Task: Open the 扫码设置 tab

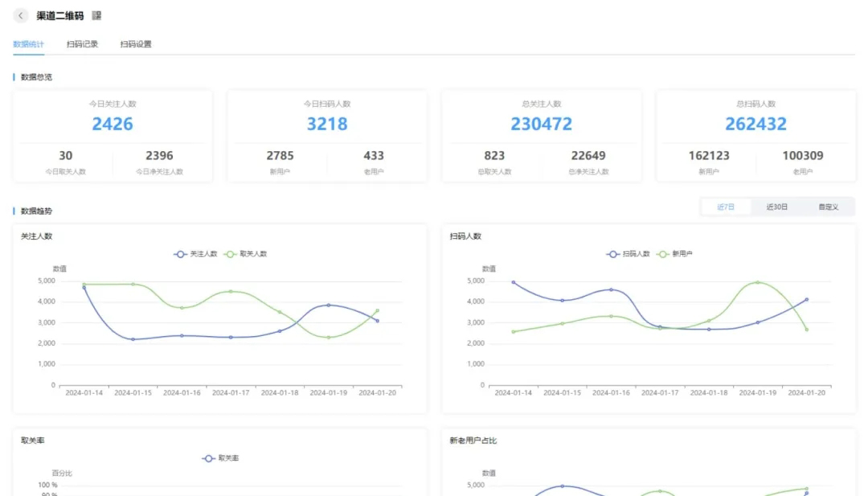Action: tap(136, 44)
